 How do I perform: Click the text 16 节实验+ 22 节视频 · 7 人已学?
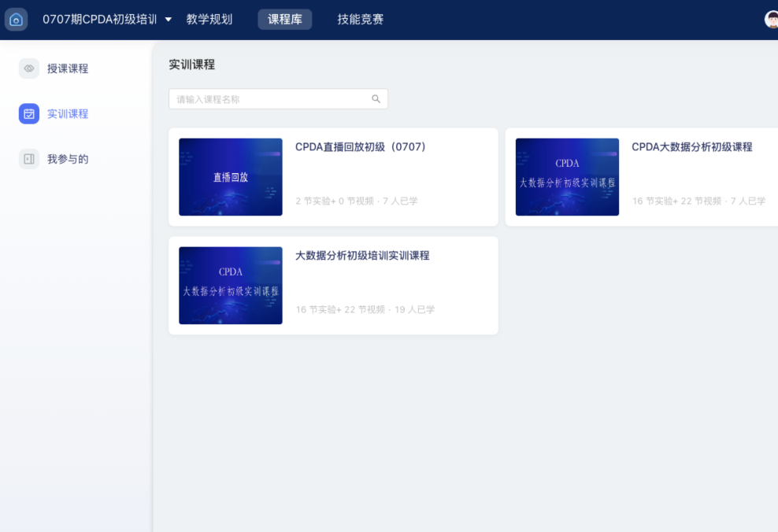tap(698, 201)
